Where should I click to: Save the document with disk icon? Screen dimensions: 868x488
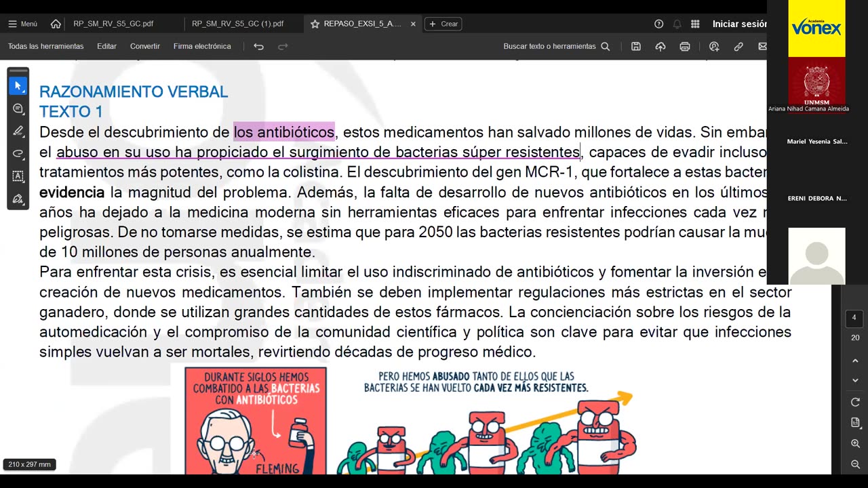(x=636, y=46)
